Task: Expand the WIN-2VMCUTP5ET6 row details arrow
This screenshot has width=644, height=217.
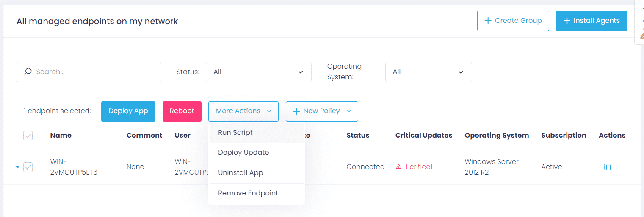Action: pyautogui.click(x=17, y=167)
